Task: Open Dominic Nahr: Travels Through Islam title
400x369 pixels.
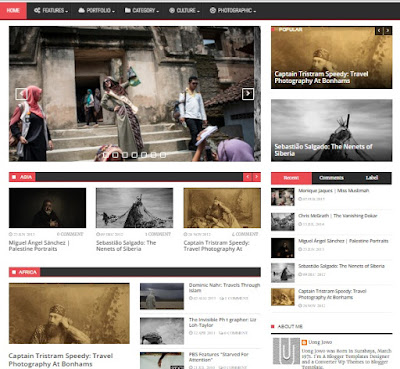Action: coord(224,288)
